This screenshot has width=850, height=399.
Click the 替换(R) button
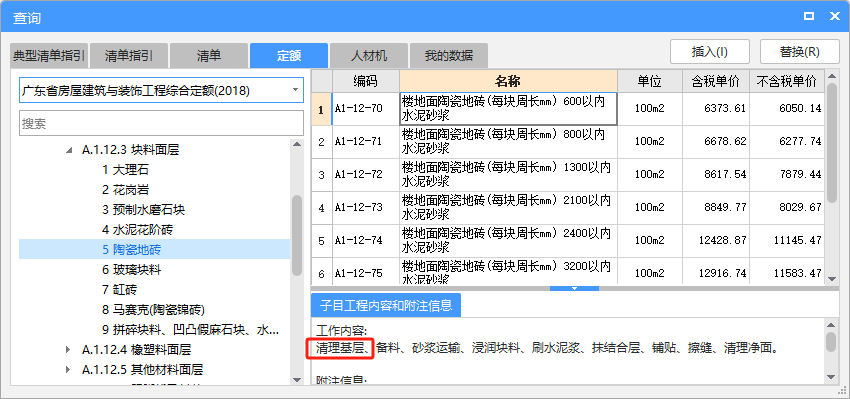pyautogui.click(x=800, y=52)
